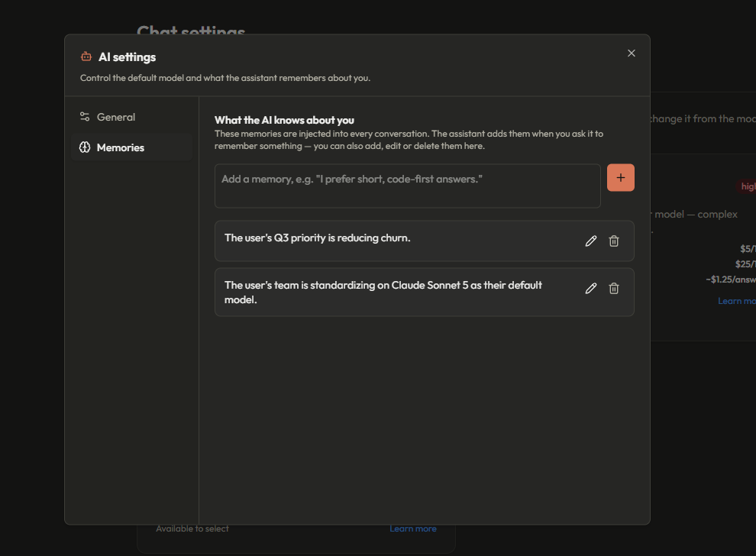Screen dimensions: 756x556
Task: Select text 'The user's Q3 priority is reducing churn.'
Action: click(x=317, y=238)
